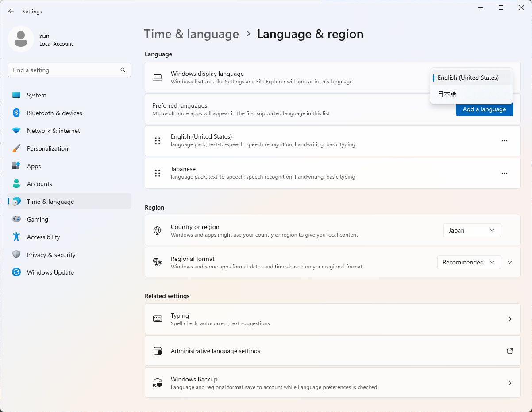
Task: Click the Accounts person icon
Action: pyautogui.click(x=16, y=184)
